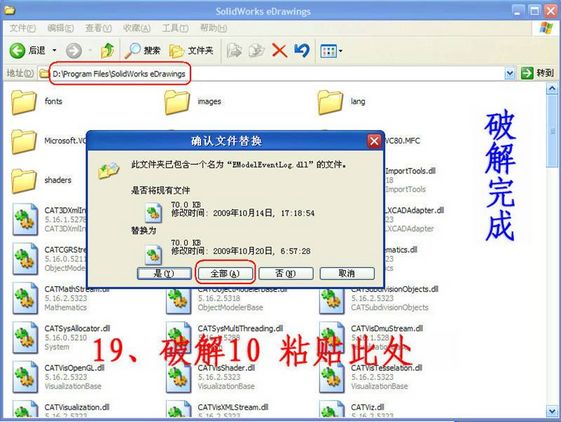Click No (否) in replace dialog

point(286,274)
